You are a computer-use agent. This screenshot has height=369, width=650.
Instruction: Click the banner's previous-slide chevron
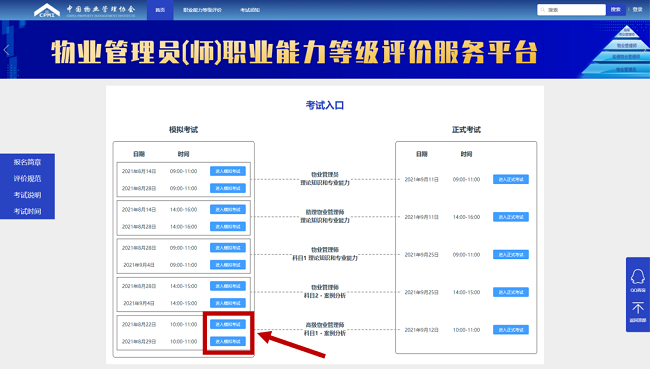[6, 50]
